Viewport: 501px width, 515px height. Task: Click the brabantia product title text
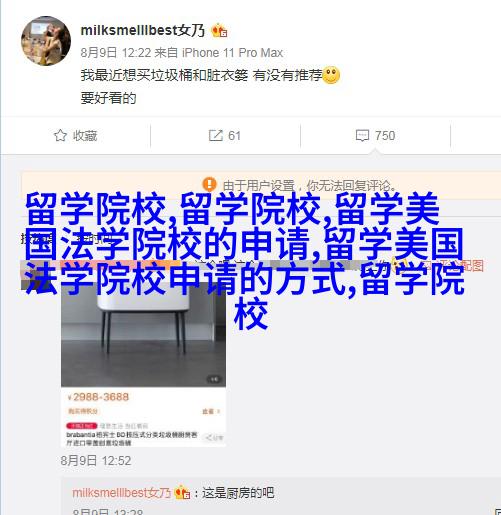(x=132, y=439)
